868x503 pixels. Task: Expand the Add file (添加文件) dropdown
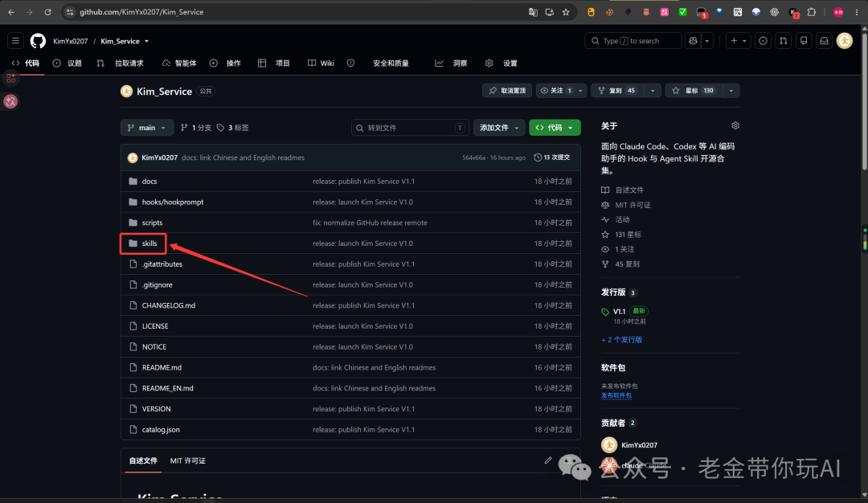coord(499,128)
